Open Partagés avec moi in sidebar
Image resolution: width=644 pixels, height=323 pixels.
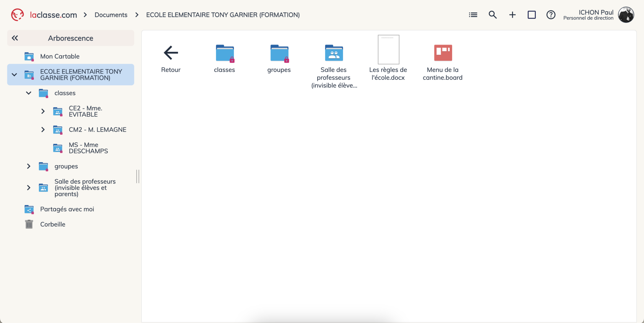[x=67, y=209]
